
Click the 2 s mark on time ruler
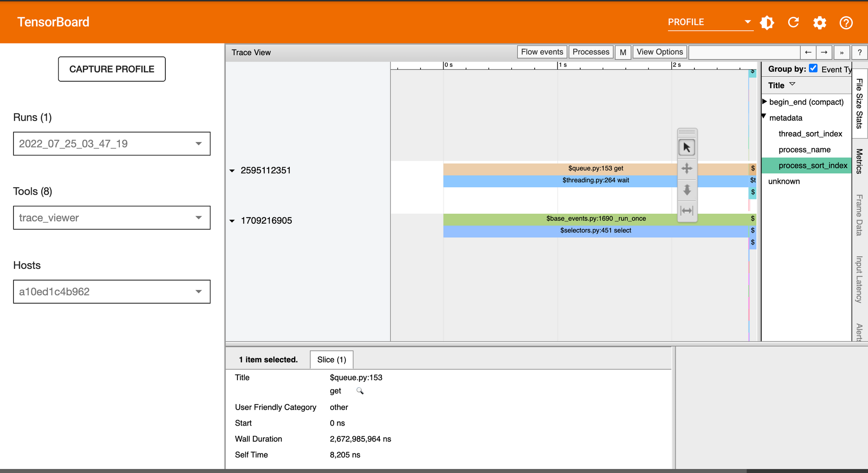pyautogui.click(x=677, y=65)
